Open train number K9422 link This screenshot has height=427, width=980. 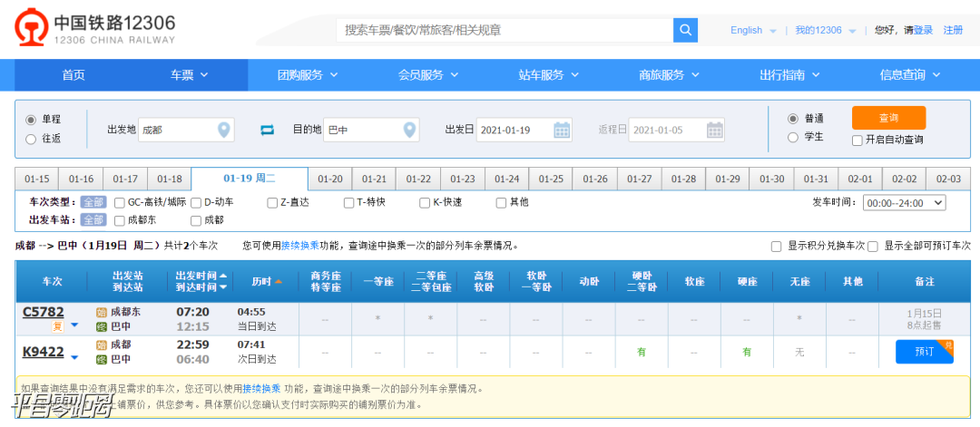tap(44, 352)
